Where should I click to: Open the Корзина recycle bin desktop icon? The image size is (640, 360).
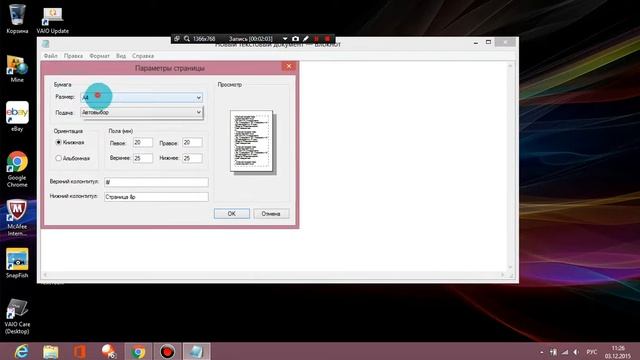17,19
